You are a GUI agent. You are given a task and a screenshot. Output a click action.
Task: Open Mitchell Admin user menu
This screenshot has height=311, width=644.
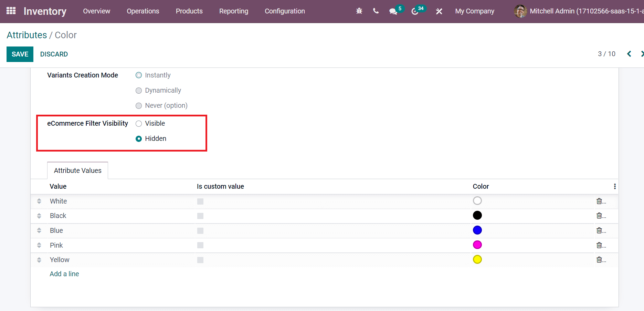point(578,11)
